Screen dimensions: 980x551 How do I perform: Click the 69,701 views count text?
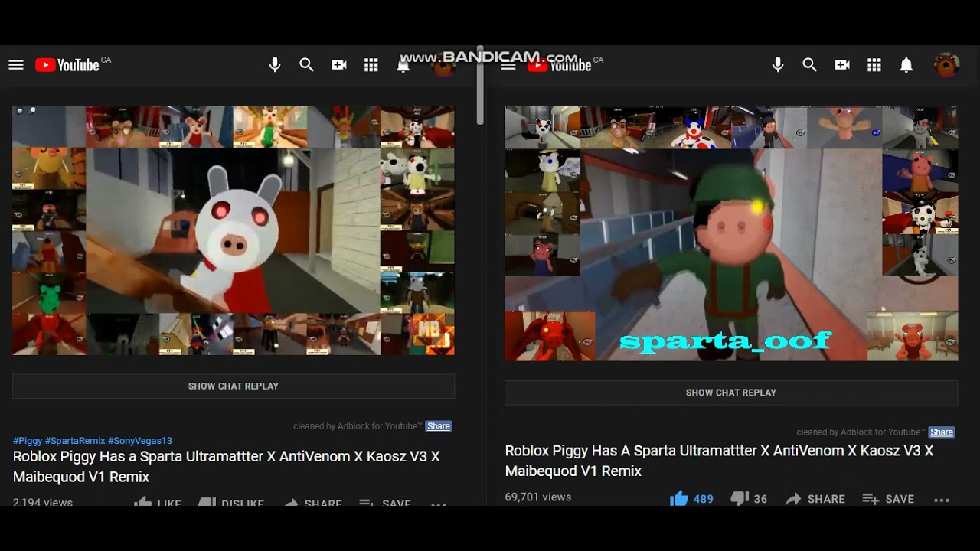538,497
